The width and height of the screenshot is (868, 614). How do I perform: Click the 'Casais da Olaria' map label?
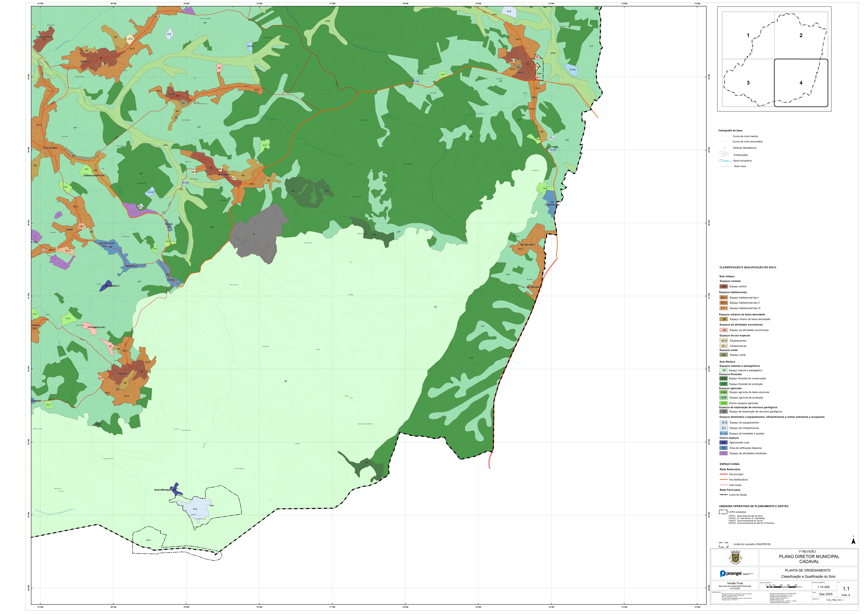pos(44,37)
